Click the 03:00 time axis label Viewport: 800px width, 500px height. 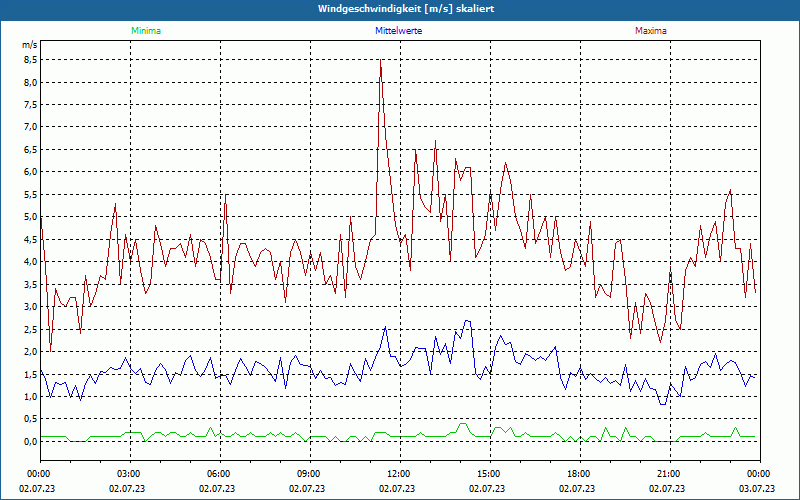click(x=129, y=474)
